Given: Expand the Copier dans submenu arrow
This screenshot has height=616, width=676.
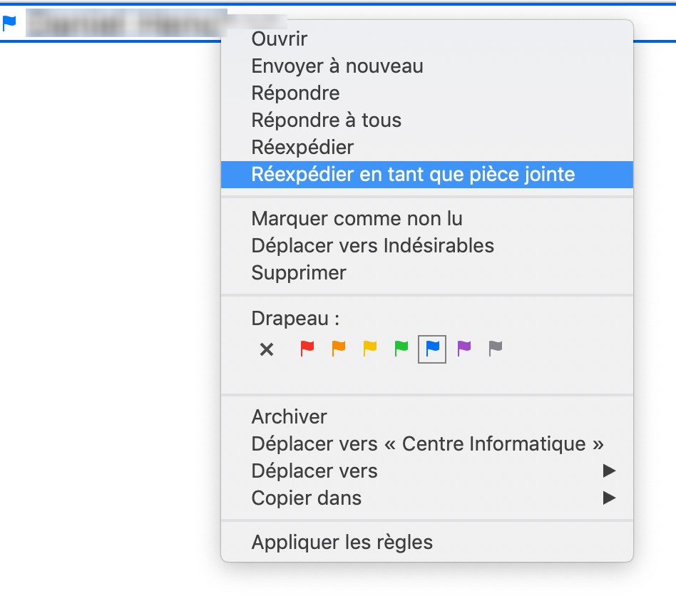Looking at the screenshot, I should point(608,498).
